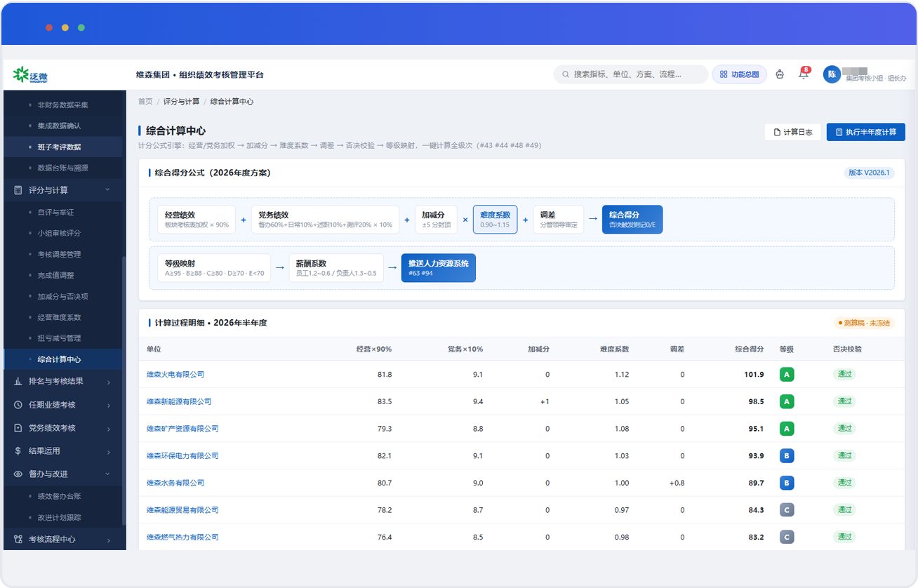Click 评分与计算 in the breadcrumb

[181, 102]
